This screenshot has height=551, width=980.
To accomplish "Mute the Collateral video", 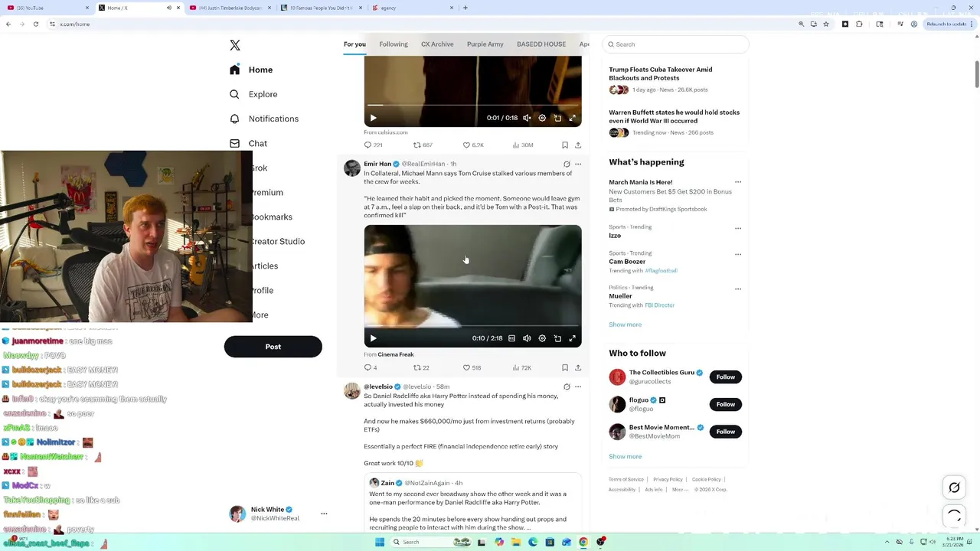I will (527, 338).
